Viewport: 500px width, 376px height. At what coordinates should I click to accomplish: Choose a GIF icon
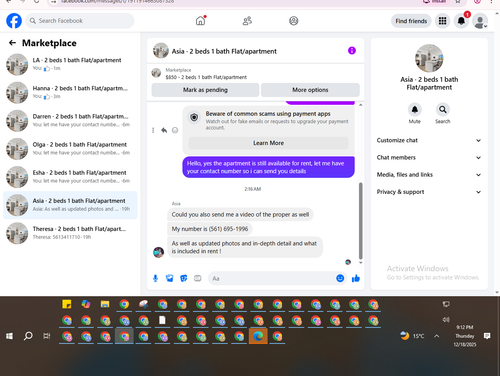tap(198, 278)
